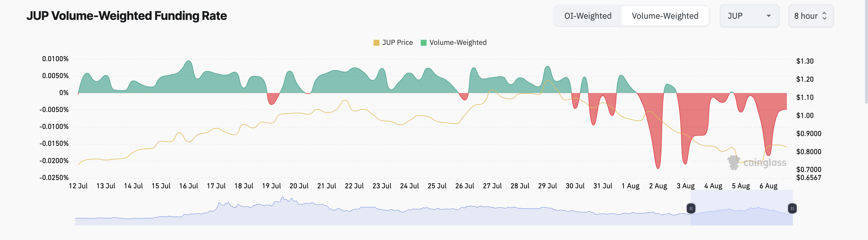Click the overview chart peak near 19 Jul
Screen dimensions: 868x240
click(283, 197)
